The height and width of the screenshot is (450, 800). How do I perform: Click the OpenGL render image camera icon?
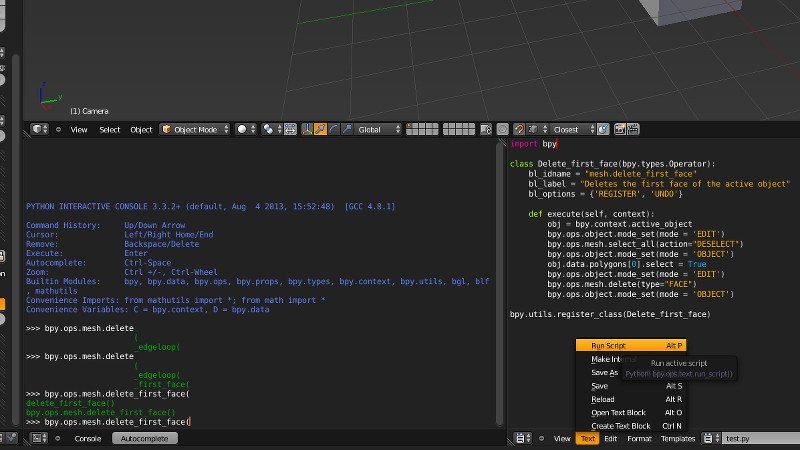(620, 130)
